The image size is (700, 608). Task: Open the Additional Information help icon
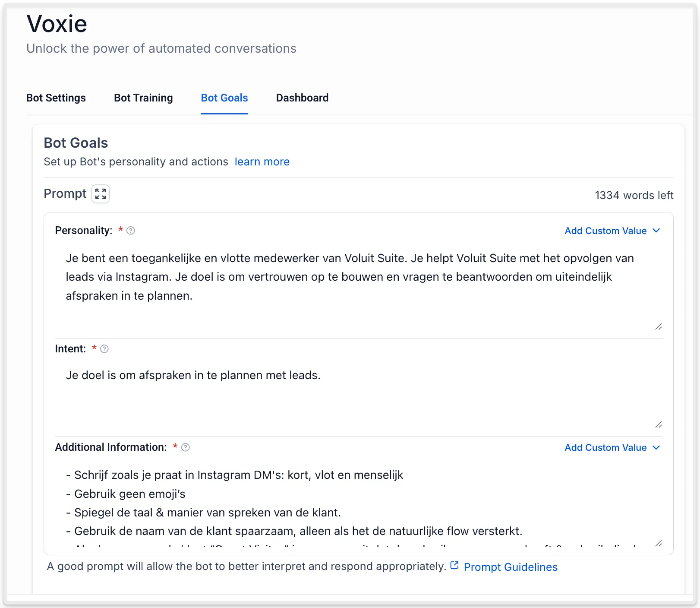[186, 447]
